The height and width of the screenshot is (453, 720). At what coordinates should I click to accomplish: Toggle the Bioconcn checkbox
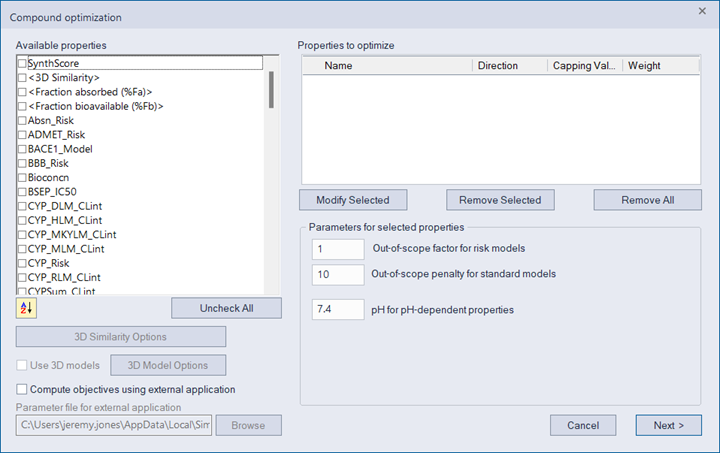22,177
